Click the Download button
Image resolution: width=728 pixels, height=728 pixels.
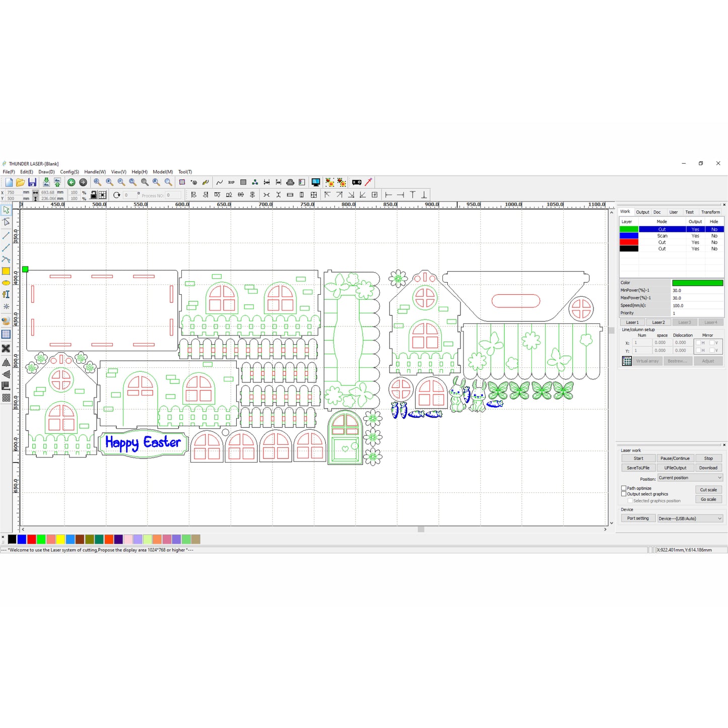click(x=708, y=468)
